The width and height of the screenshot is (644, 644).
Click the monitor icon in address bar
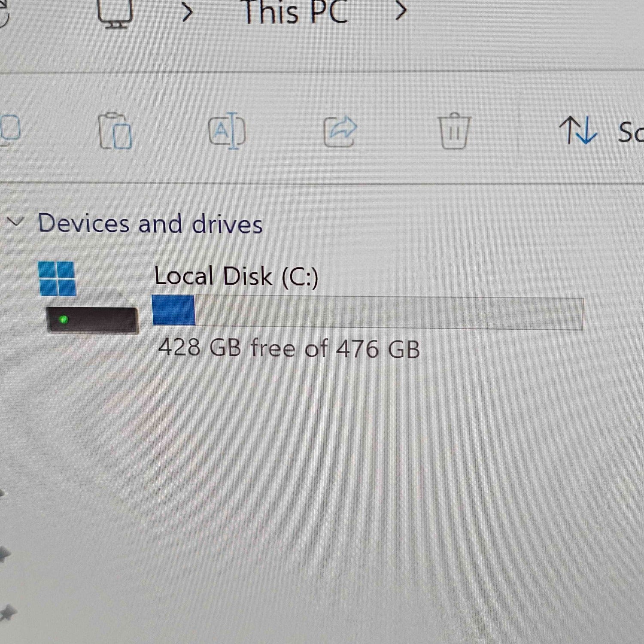115,13
